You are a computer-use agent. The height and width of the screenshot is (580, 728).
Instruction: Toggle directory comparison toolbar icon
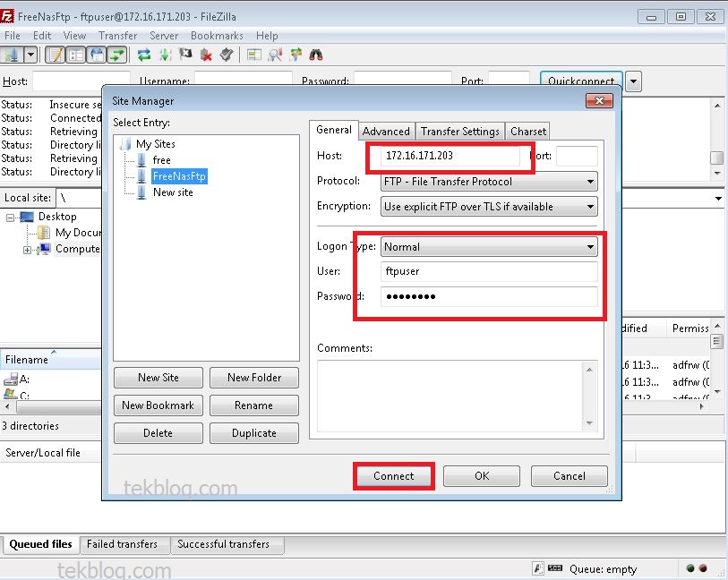pyautogui.click(x=275, y=55)
